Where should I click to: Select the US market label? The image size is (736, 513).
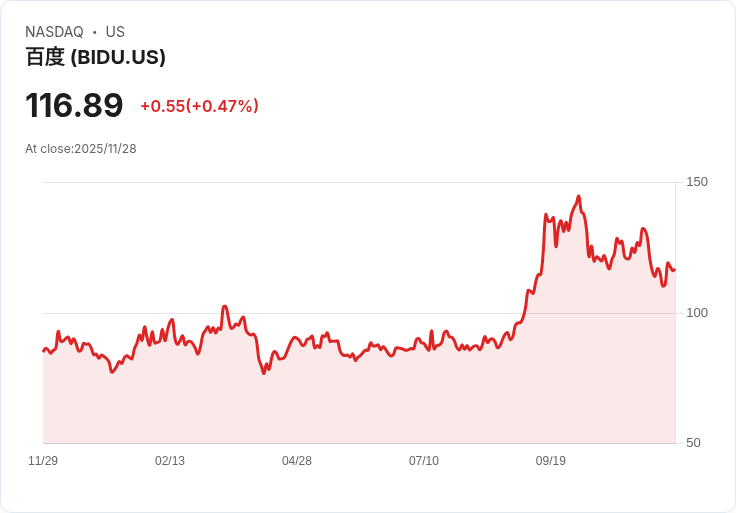pyautogui.click(x=115, y=32)
